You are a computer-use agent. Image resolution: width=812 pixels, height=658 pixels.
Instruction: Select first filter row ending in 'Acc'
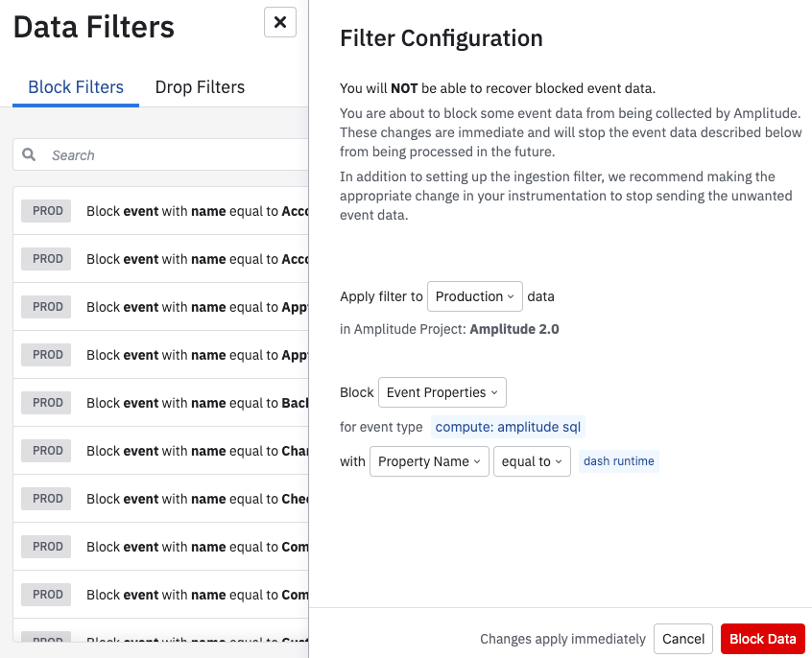click(160, 211)
